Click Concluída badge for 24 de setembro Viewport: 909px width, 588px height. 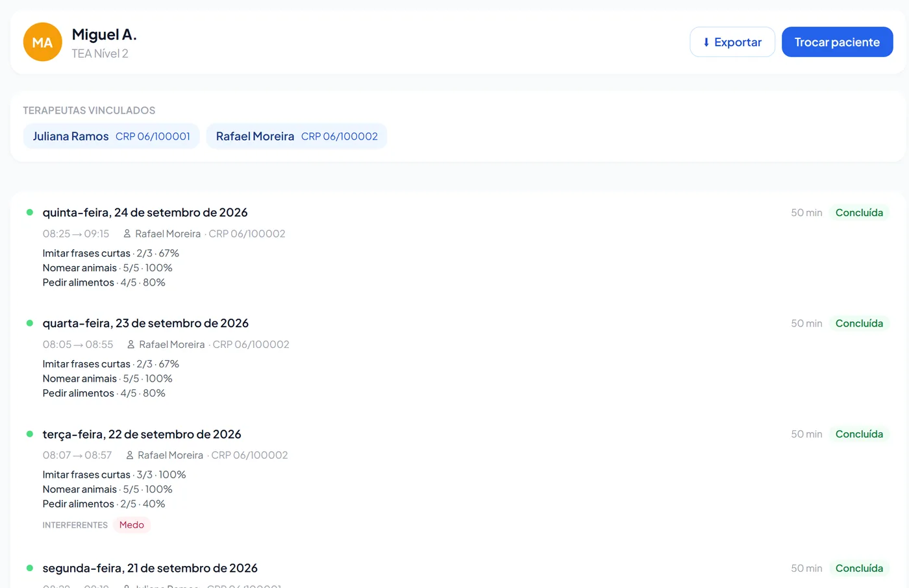859,213
